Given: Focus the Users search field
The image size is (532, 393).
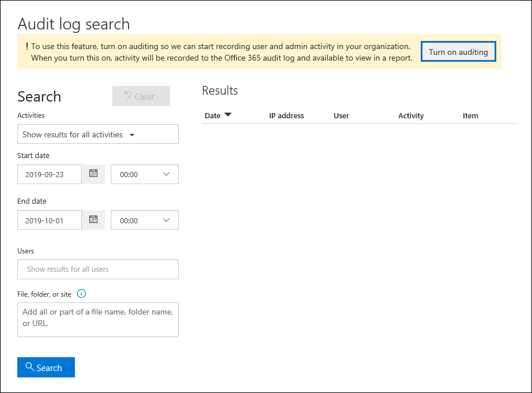Looking at the screenshot, I should [x=97, y=269].
